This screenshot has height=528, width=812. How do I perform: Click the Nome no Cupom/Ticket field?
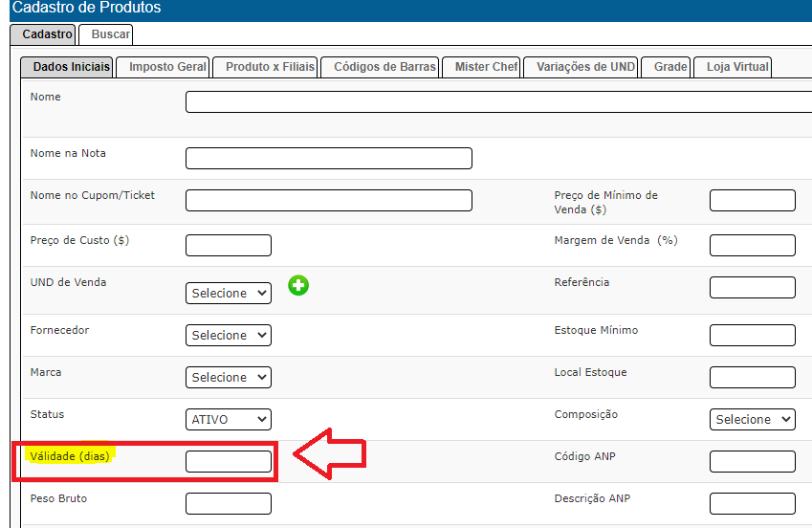(329, 200)
